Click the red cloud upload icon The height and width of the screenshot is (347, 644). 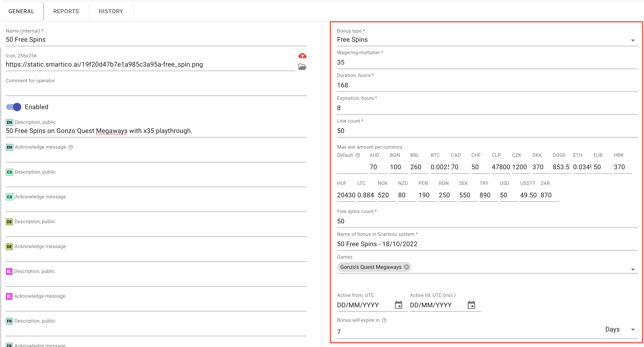pyautogui.click(x=302, y=56)
